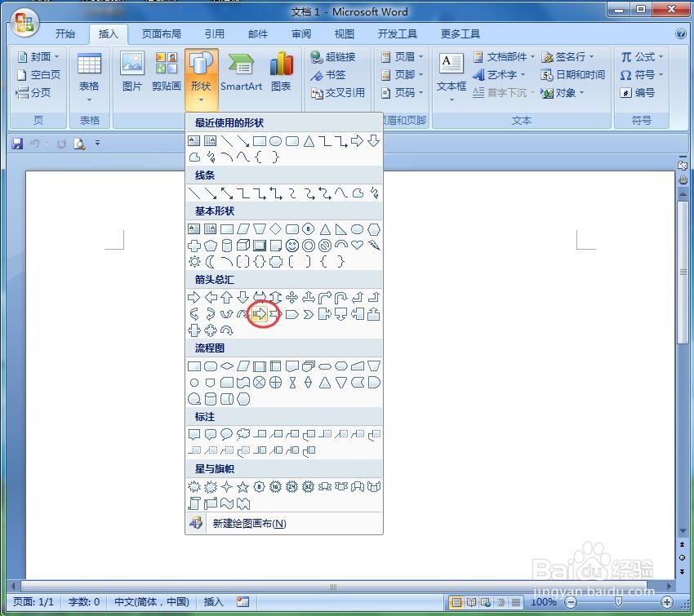Select the pentagon arrow in 箭头总汇
694x616 pixels.
click(x=291, y=314)
